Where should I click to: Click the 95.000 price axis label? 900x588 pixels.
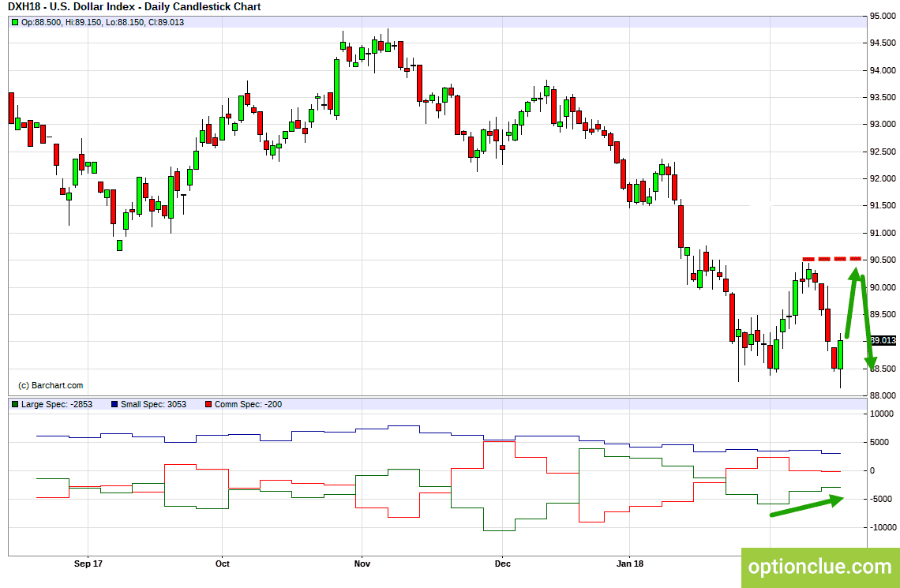(x=883, y=16)
